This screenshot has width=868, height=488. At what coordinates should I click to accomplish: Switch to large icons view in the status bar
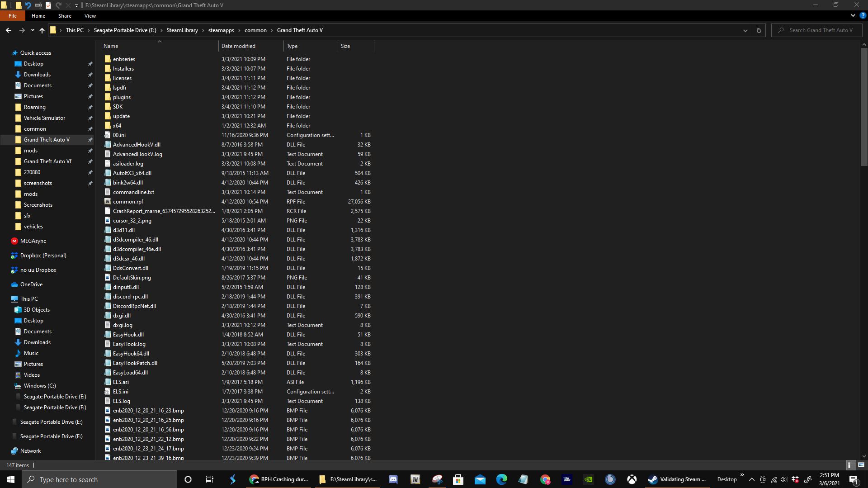point(861,465)
